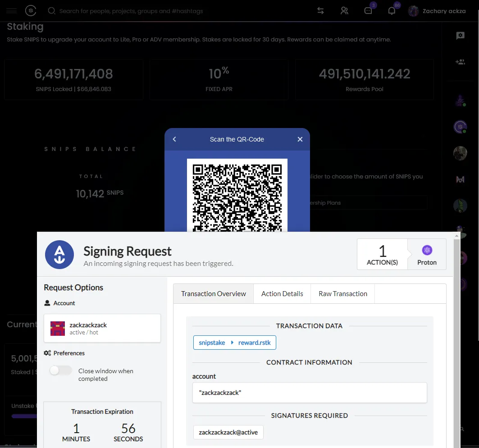This screenshot has width=479, height=448.
Task: Click the 6,491,171,408 SNIPS Locked card
Action: pyautogui.click(x=73, y=79)
